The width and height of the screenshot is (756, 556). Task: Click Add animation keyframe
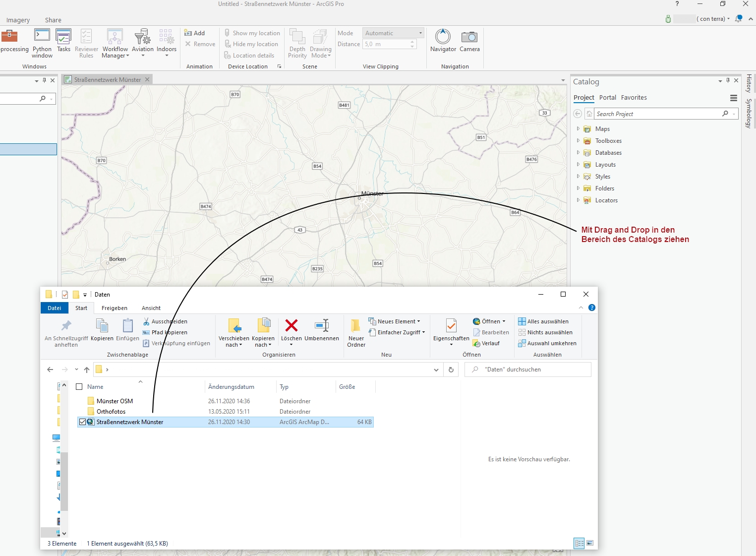pyautogui.click(x=194, y=33)
